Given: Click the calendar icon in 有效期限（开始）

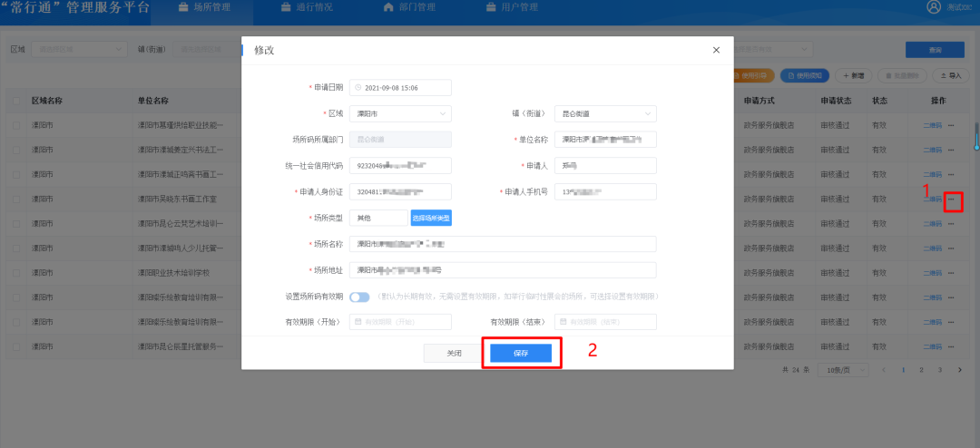Looking at the screenshot, I should coord(358,322).
